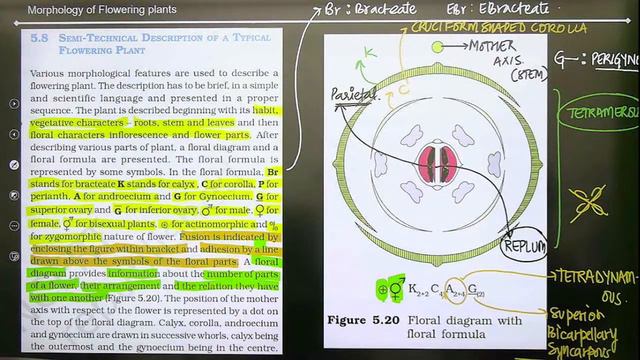
Task: Select the pen annotation tool icon
Action: click(14, 165)
